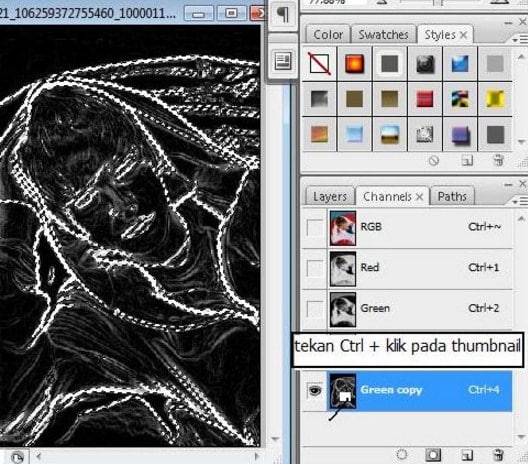Viewport: 528px width, 464px height.
Task: Click Clear Style button in Styles panel
Action: pyautogui.click(x=434, y=161)
